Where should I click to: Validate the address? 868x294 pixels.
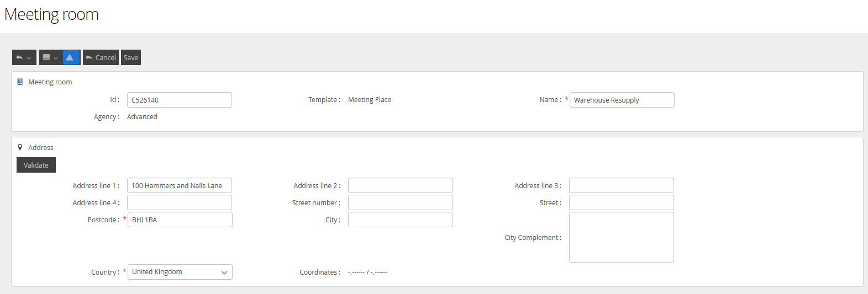pos(36,165)
